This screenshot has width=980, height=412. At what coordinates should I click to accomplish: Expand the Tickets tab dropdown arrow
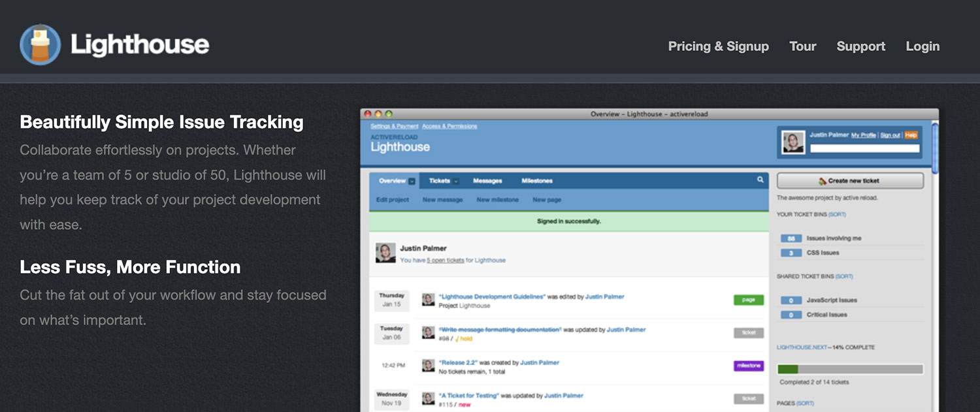pos(456,182)
